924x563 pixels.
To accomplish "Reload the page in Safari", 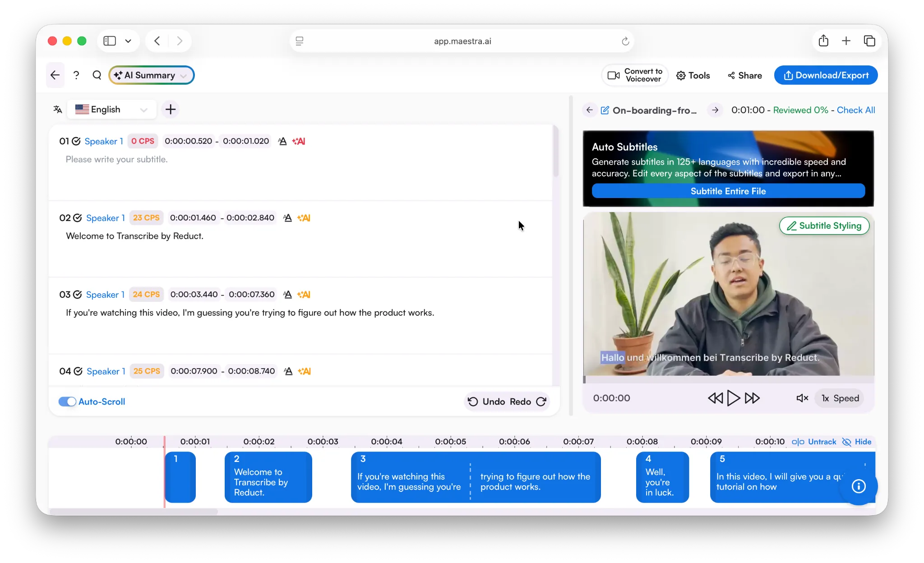I will coord(625,41).
